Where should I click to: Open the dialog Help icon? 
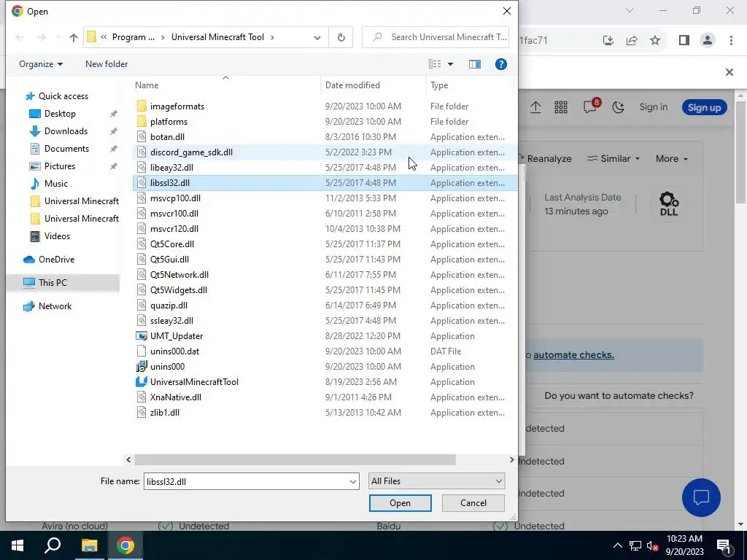click(500, 64)
